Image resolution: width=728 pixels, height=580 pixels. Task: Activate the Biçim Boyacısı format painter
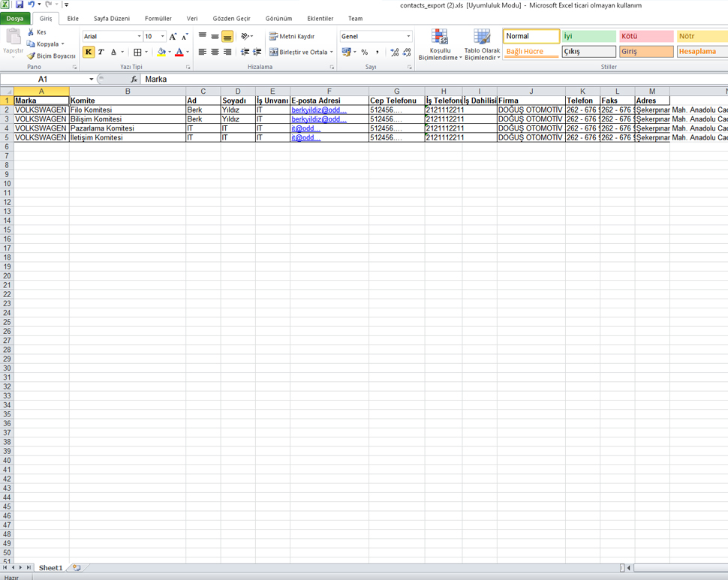tap(51, 56)
